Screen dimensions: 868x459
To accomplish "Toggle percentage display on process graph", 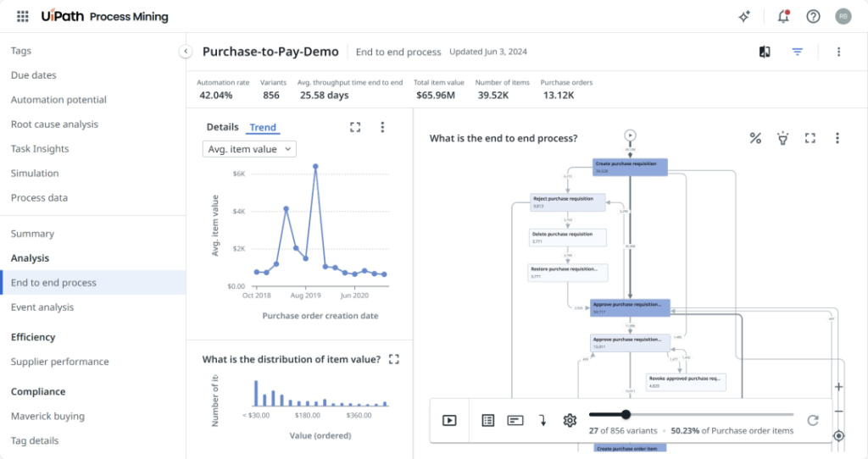I will tap(755, 138).
